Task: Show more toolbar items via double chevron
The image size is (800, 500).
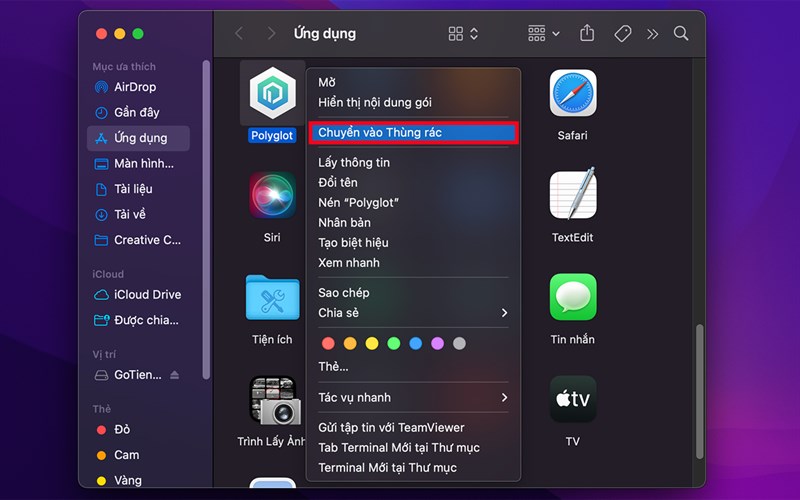Action: tap(652, 34)
